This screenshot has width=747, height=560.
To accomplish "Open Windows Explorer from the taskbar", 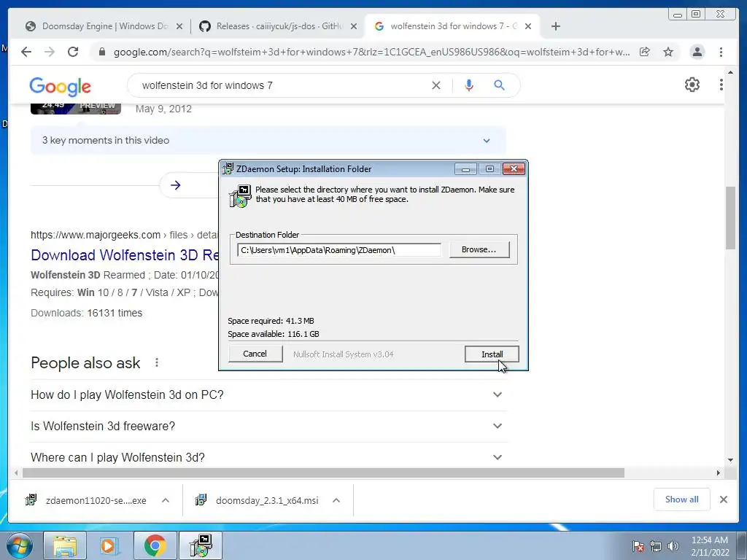I will (x=65, y=545).
